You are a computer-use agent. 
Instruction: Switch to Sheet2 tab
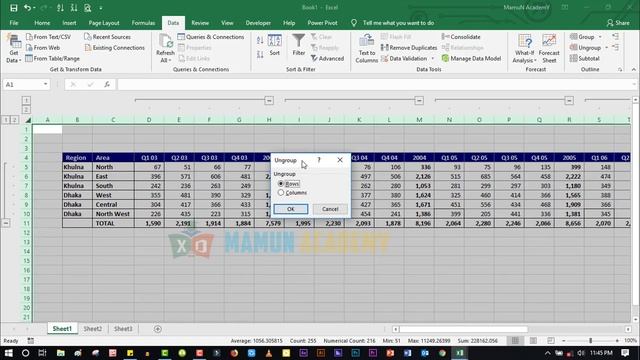coord(93,329)
